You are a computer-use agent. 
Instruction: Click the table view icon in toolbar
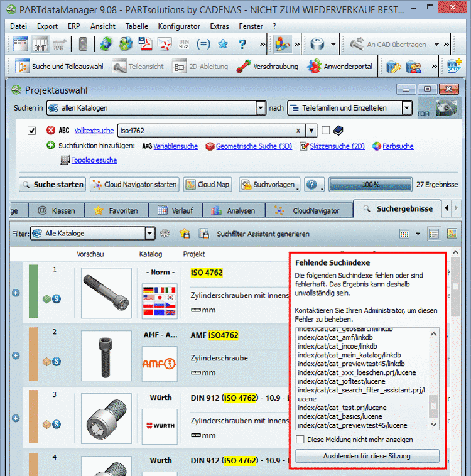(x=21, y=45)
